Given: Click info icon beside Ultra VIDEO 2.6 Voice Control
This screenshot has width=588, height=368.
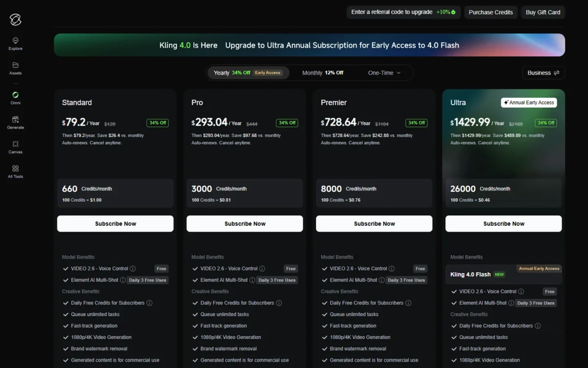Looking at the screenshot, I should (x=521, y=291).
